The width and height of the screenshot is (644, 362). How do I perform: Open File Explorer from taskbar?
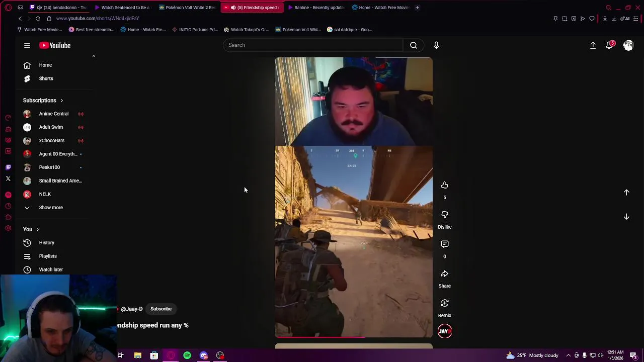(137, 355)
